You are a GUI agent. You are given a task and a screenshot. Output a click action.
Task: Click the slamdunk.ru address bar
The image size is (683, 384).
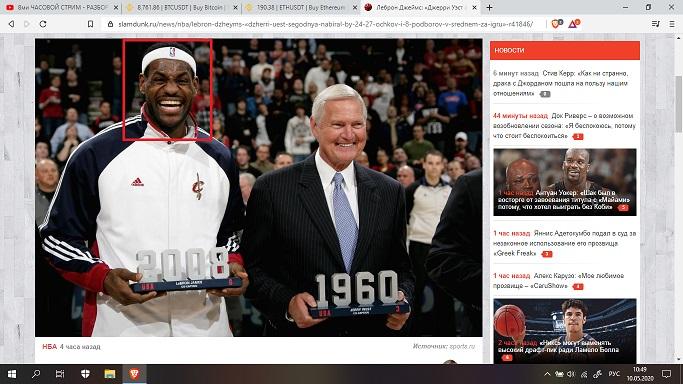pos(325,24)
